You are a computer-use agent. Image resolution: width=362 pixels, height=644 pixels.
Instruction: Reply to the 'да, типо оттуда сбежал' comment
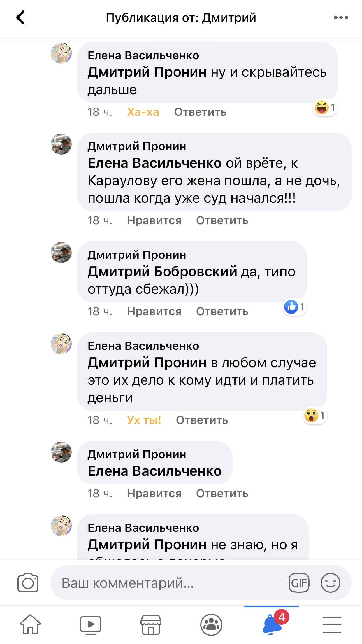coord(222,311)
